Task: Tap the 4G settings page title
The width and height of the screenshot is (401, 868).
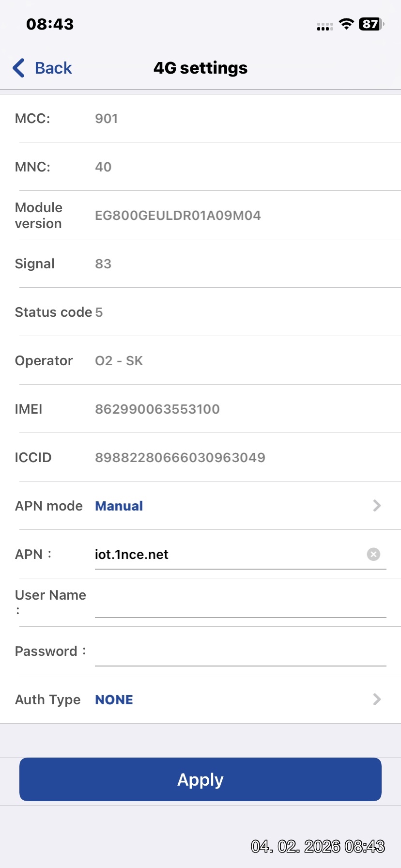Action: point(200,68)
